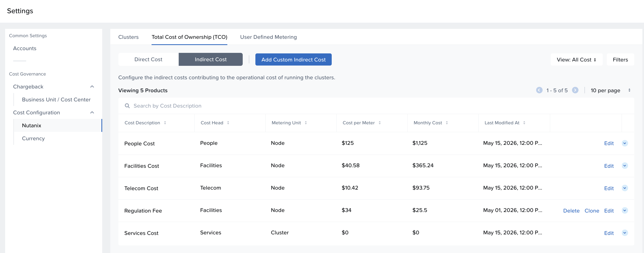Delete the Regulation Fee entry
644x253 pixels.
(571, 211)
